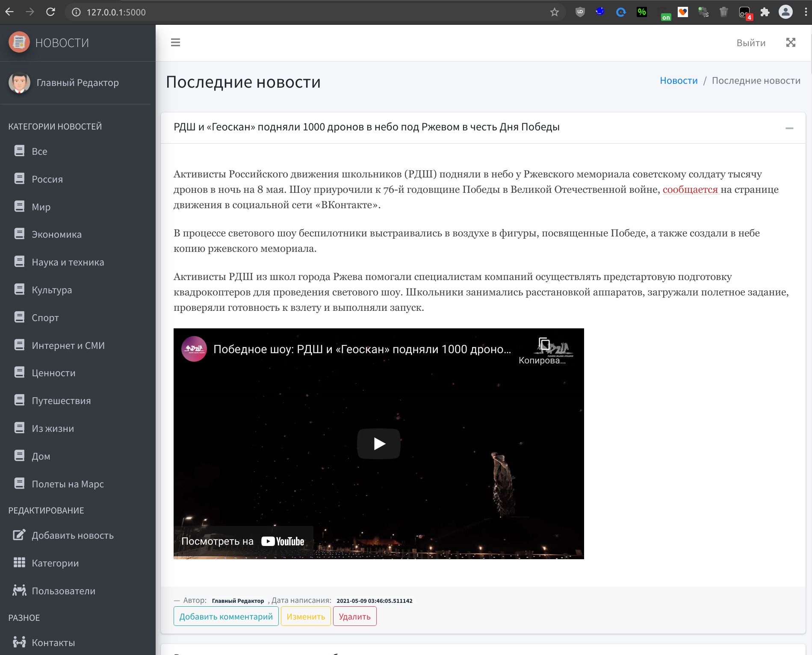Click the icon next to Наука и техника
The height and width of the screenshot is (655, 812).
[x=19, y=262]
